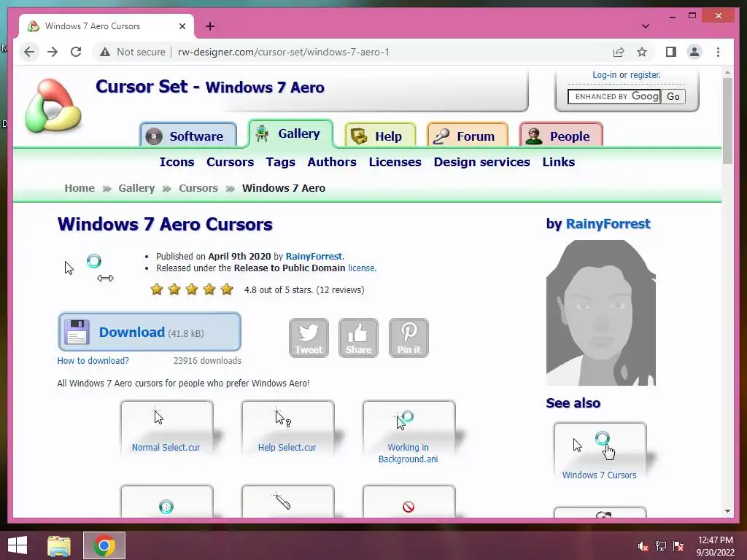Tweet this cursor set
The image size is (747, 560).
pyautogui.click(x=309, y=338)
